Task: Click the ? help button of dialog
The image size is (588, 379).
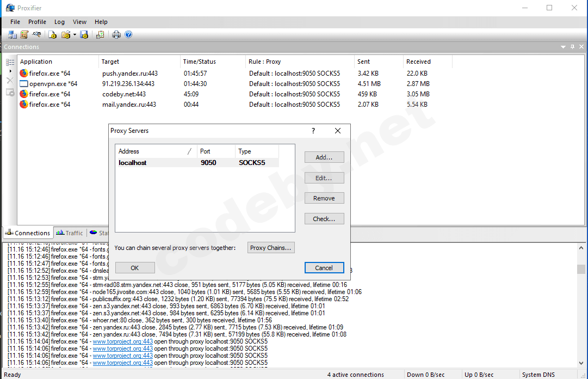Action: (x=313, y=131)
